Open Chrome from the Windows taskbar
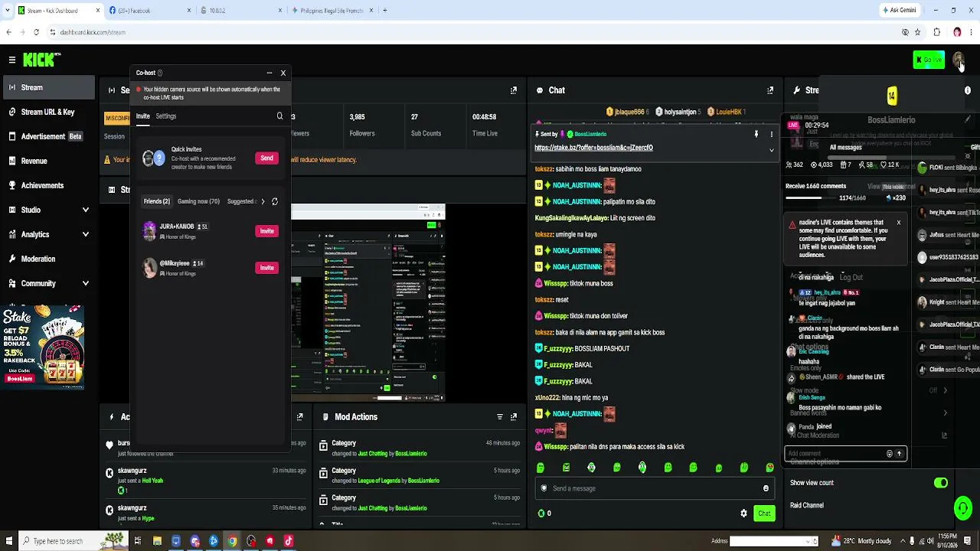The height and width of the screenshot is (551, 980). click(x=232, y=541)
